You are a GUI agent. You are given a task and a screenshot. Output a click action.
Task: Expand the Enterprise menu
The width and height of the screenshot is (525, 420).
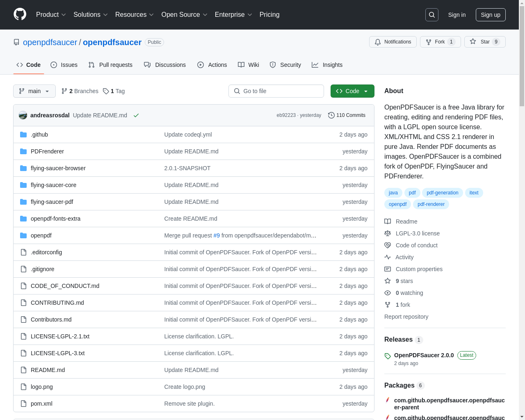234,15
